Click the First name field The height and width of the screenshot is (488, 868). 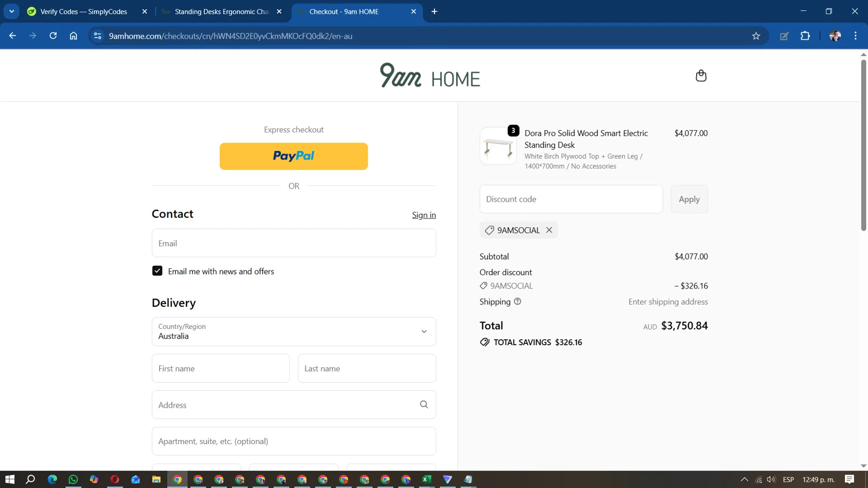click(220, 368)
